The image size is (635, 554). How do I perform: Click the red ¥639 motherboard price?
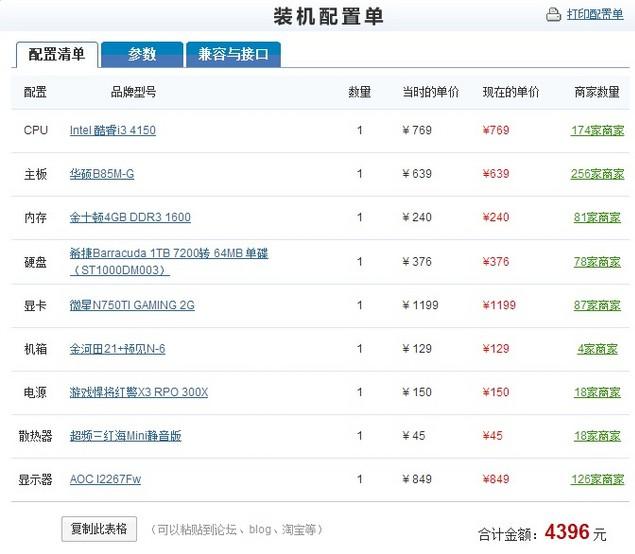point(496,174)
